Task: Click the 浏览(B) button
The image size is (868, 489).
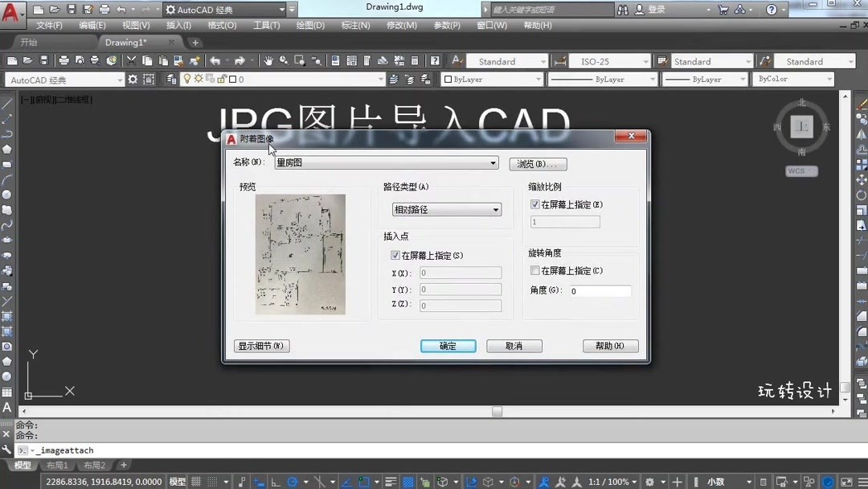Action: [x=538, y=163]
